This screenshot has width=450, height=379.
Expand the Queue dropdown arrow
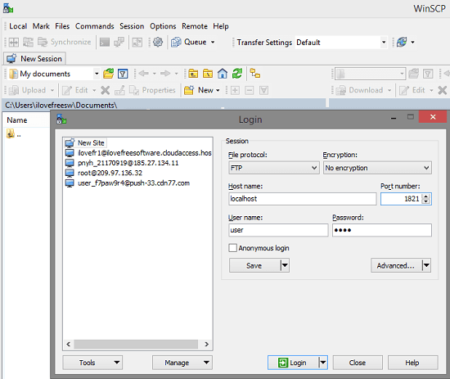213,42
